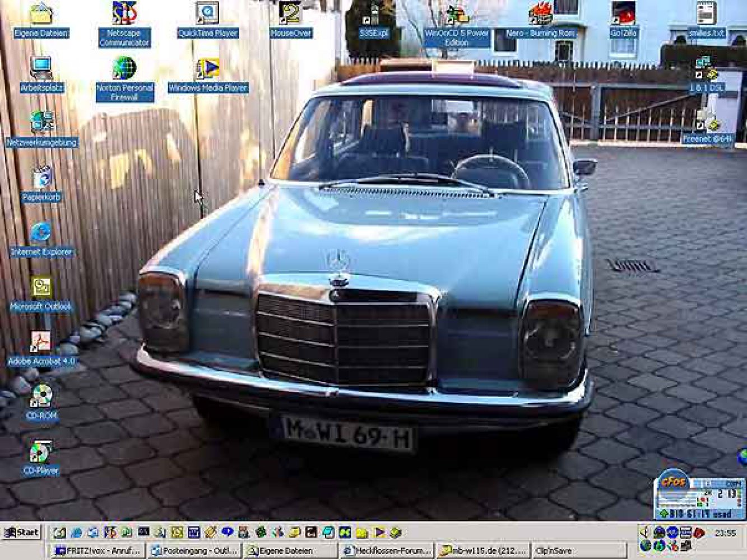Click the purple play arrow quick launch icon

tap(379, 532)
